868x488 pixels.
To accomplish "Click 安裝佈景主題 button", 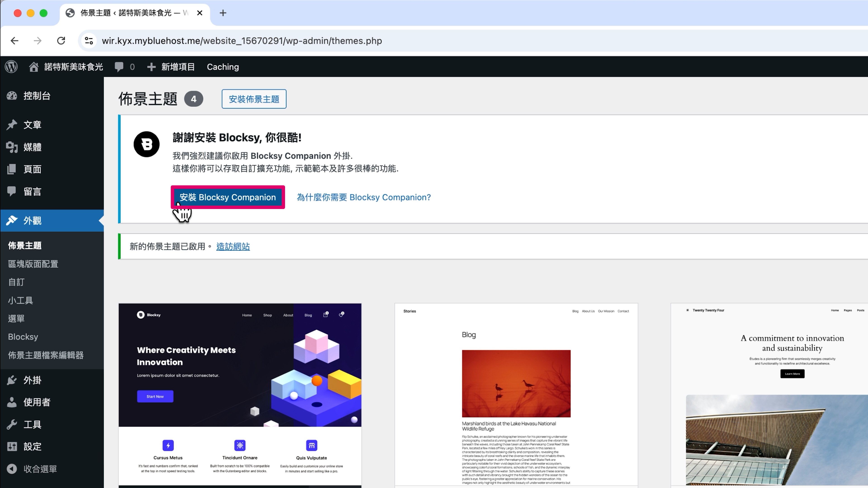I will (x=254, y=99).
